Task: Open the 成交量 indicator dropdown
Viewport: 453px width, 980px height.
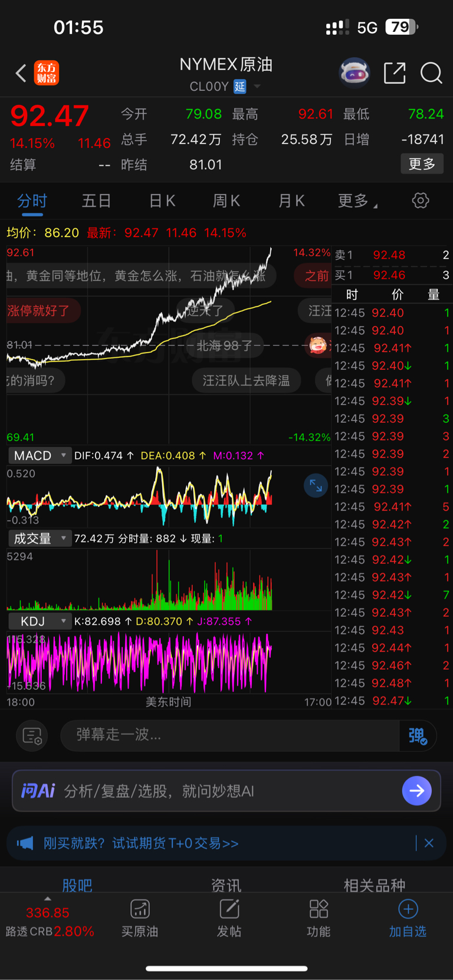Action: point(39,538)
